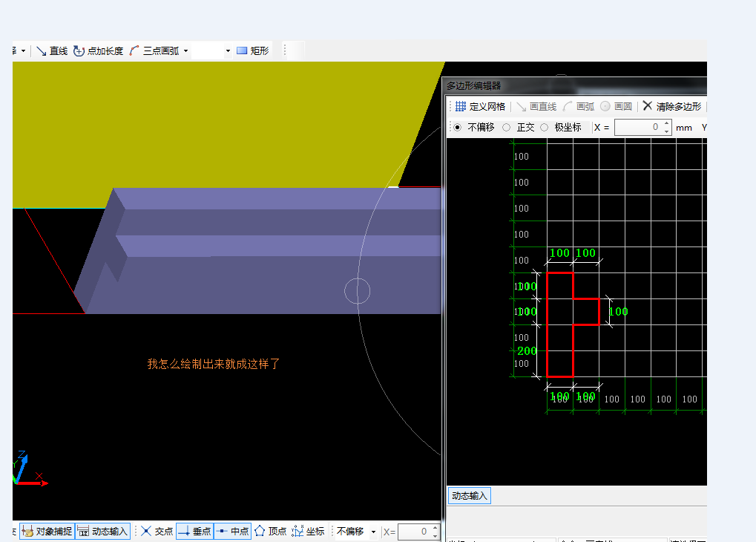Select 画弧 in polygon editor

[x=579, y=106]
